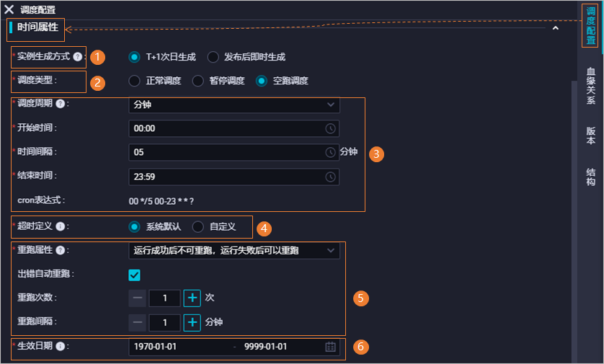
Task: Choose 自定义 timeout option
Action: (198, 227)
